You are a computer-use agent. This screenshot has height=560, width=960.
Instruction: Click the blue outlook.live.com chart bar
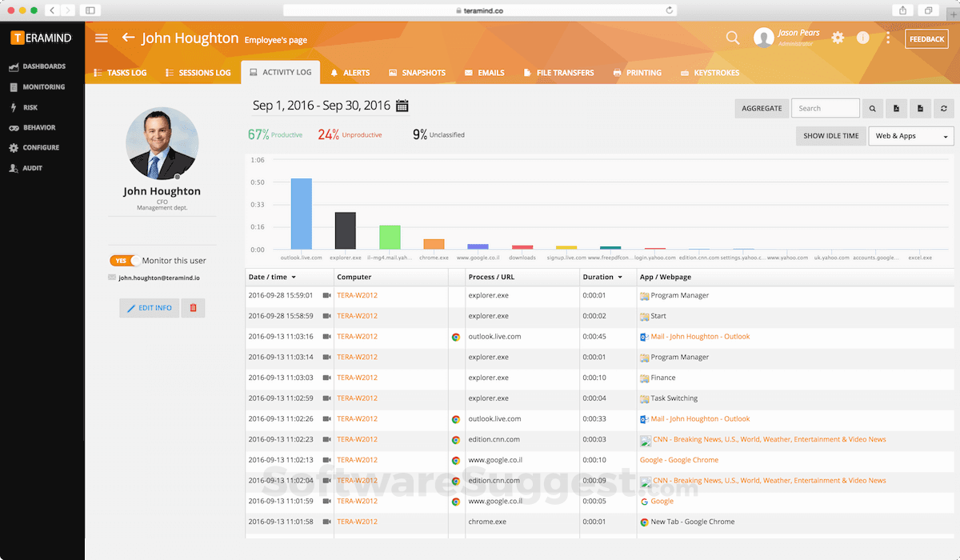[x=301, y=214]
